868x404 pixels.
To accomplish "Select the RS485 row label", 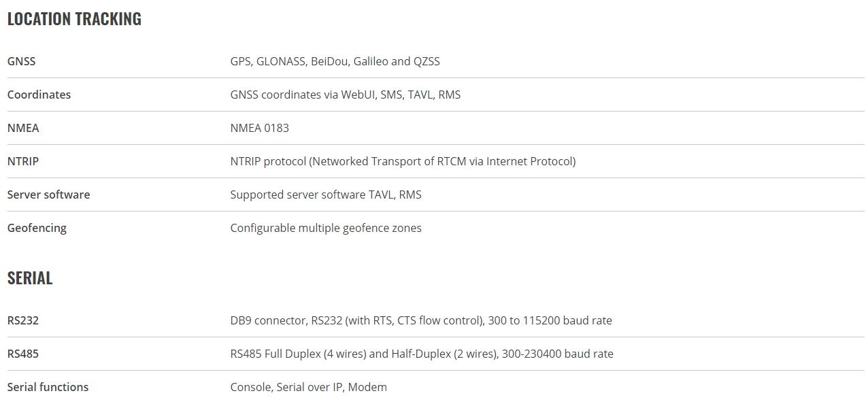I will (x=23, y=354).
